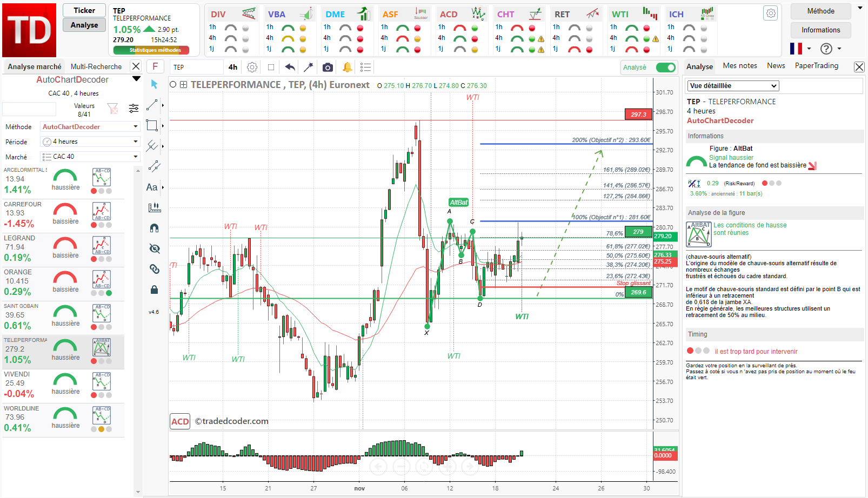Open the VIVENDI pattern thumbnail
The width and height of the screenshot is (868, 498).
coord(102,381)
